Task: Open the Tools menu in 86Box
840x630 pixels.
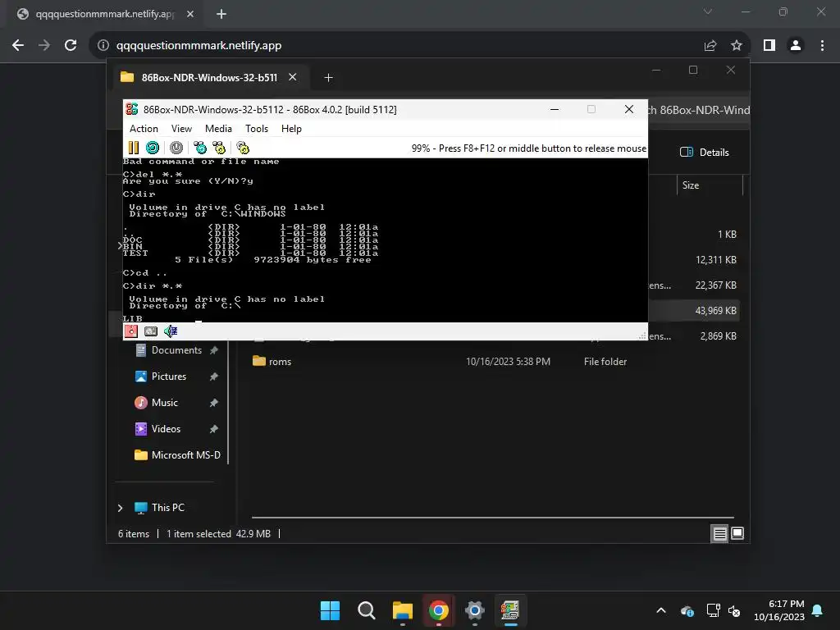Action: pos(257,129)
